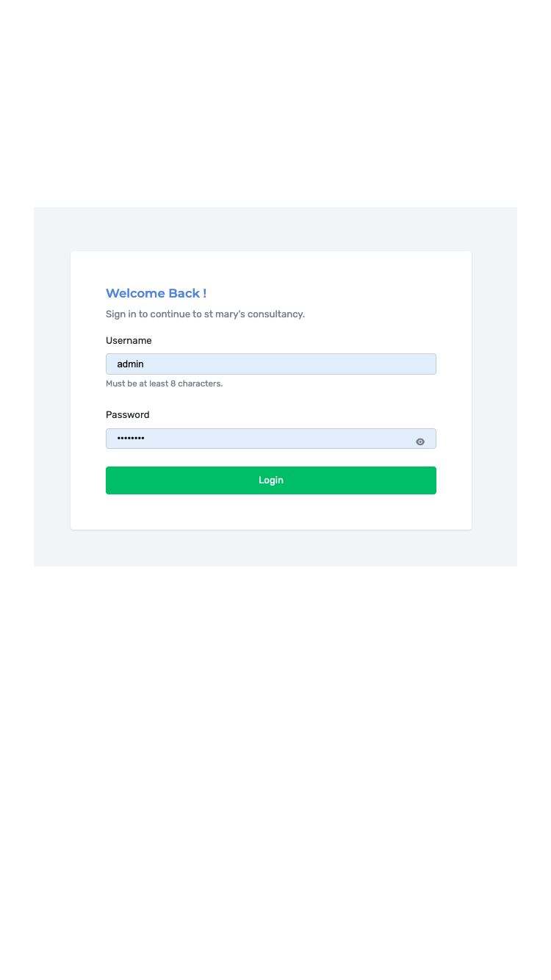Screen dimensions: 551x980
Task: Place cursor on the "admin" text
Action: (131, 364)
